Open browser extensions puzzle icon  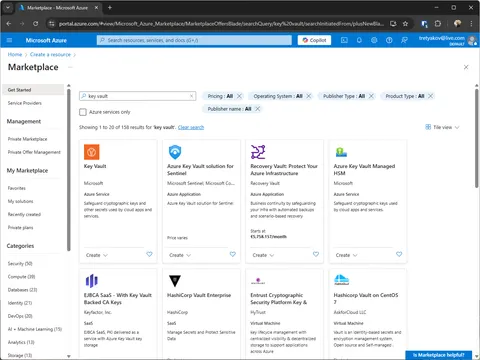(x=438, y=24)
